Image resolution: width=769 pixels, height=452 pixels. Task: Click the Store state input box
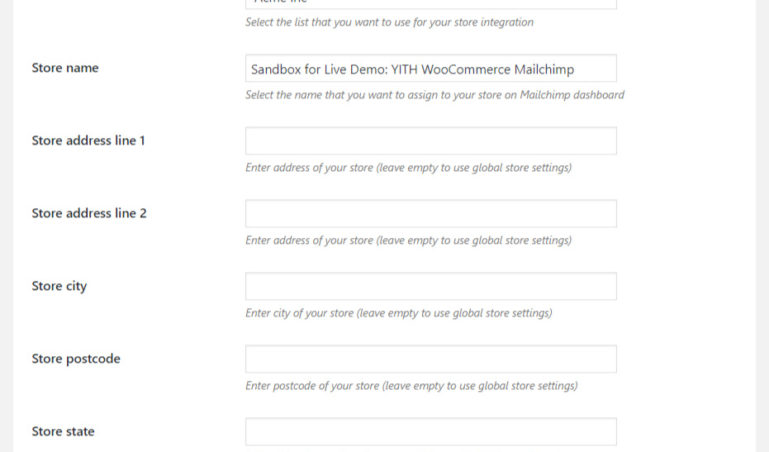coord(430,432)
